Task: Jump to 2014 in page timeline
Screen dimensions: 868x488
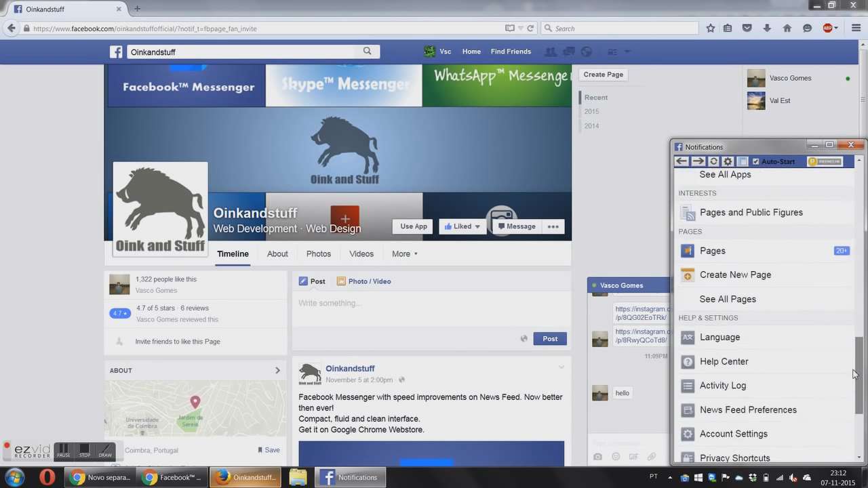Action: (x=591, y=125)
